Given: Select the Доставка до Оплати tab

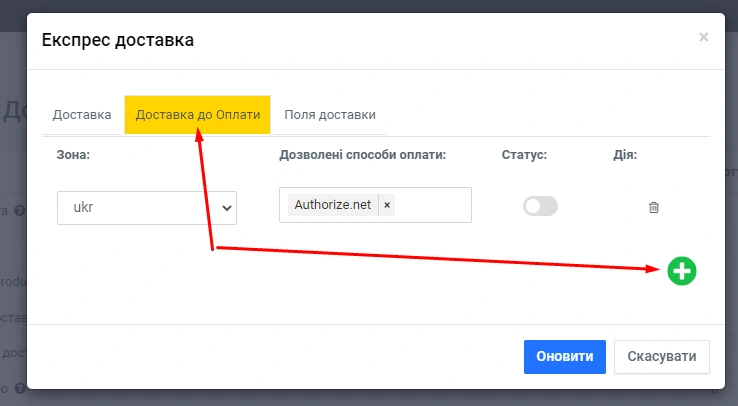Looking at the screenshot, I should (x=198, y=115).
